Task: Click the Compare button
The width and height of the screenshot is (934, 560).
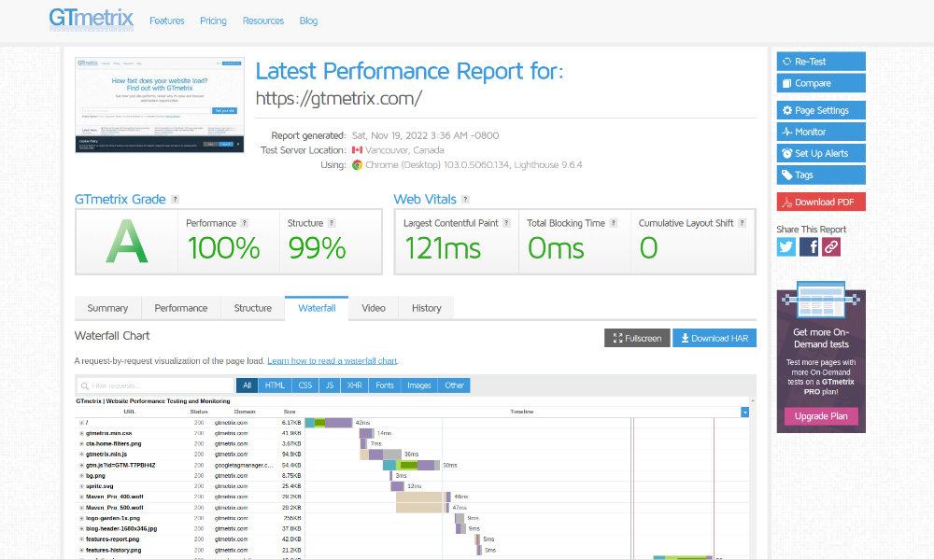Action: [821, 83]
